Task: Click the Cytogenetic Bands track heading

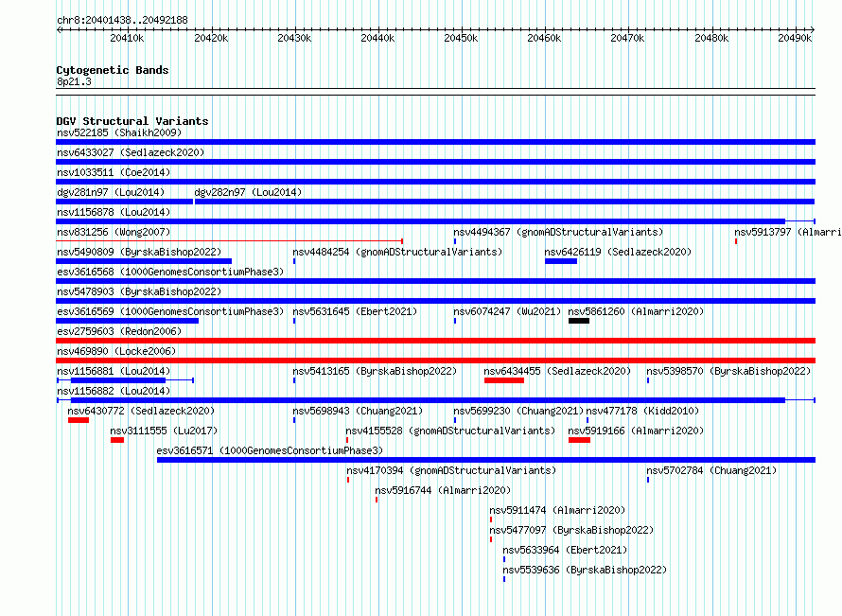Action: (x=113, y=70)
